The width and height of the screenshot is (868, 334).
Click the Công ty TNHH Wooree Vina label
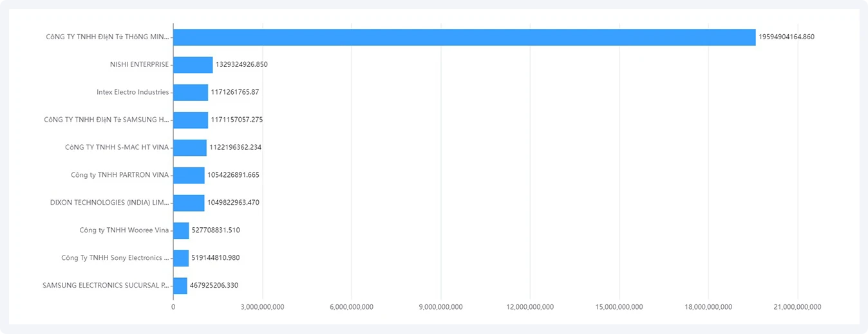[124, 230]
